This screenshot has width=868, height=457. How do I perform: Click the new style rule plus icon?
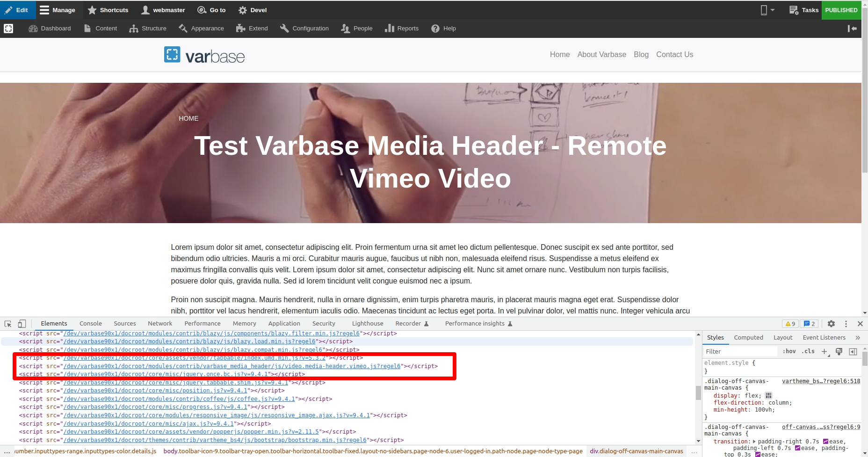point(825,352)
